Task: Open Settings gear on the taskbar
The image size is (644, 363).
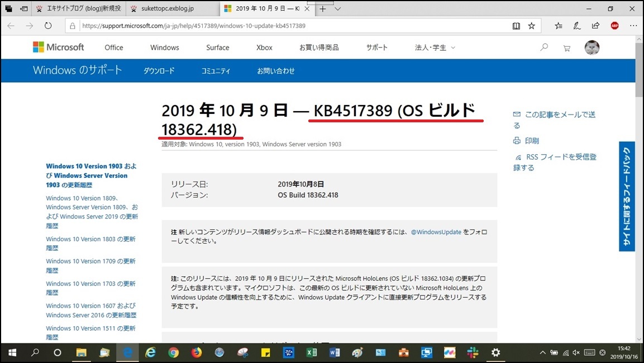Action: [x=496, y=352]
